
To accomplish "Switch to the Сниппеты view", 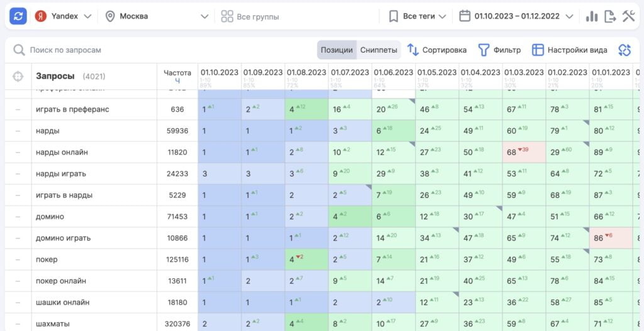I will pyautogui.click(x=379, y=50).
